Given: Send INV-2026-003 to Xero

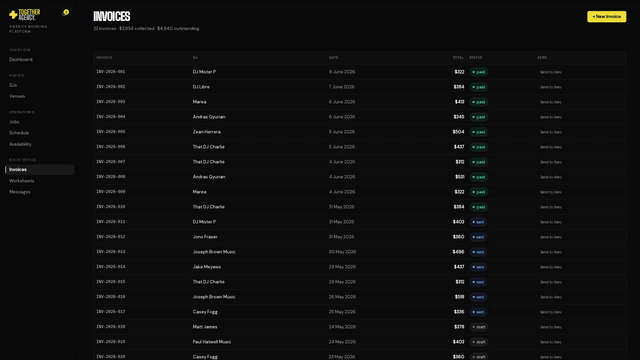Looking at the screenshot, I should click(551, 102).
